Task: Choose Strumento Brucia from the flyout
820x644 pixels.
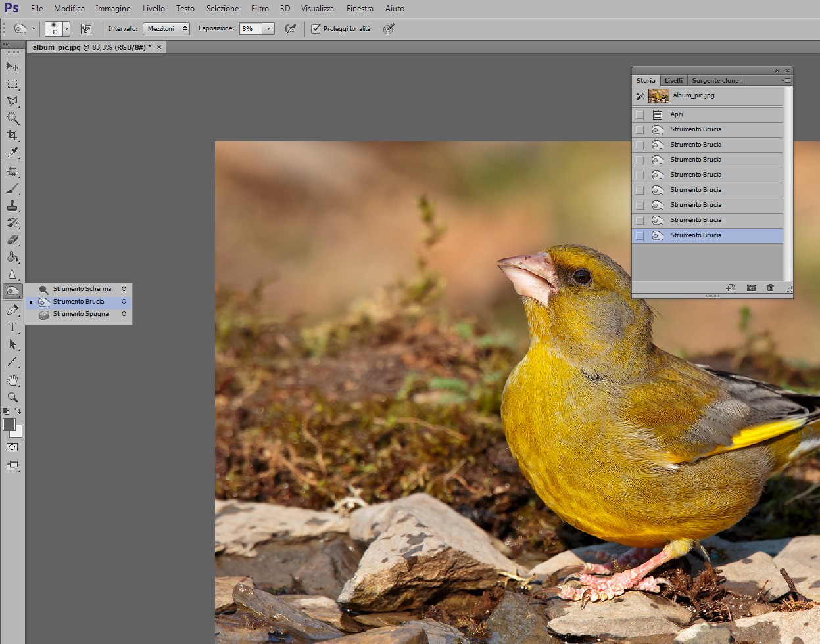Action: (x=79, y=302)
